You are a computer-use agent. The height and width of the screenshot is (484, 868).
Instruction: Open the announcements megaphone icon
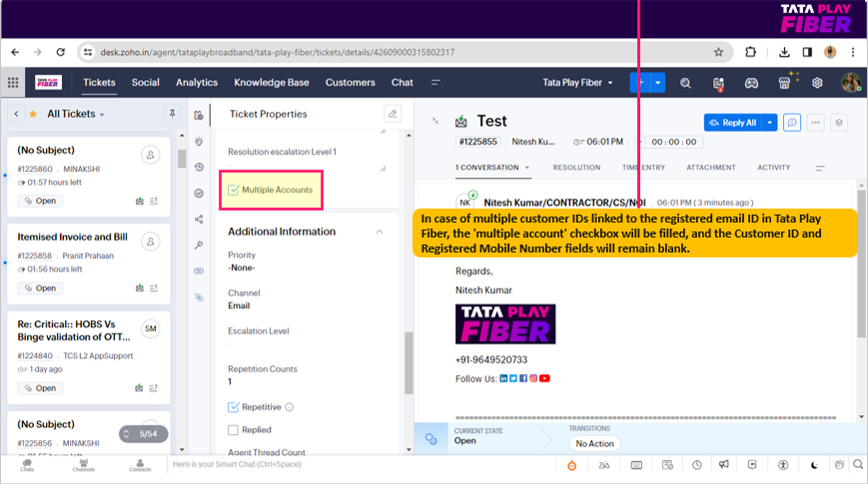coord(723,465)
